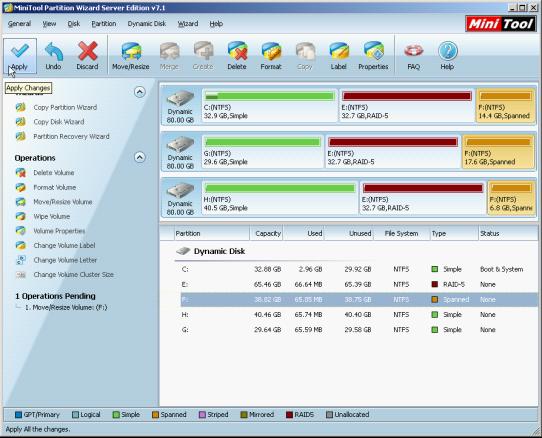Select the Move/Resize toolbar icon
The width and height of the screenshot is (542, 438).
click(131, 56)
